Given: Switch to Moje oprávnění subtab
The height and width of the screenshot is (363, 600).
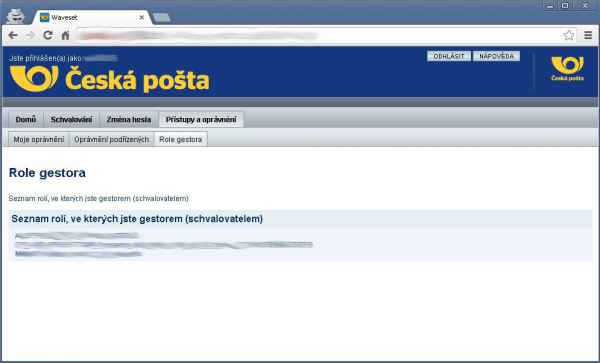Looking at the screenshot, I should point(39,140).
